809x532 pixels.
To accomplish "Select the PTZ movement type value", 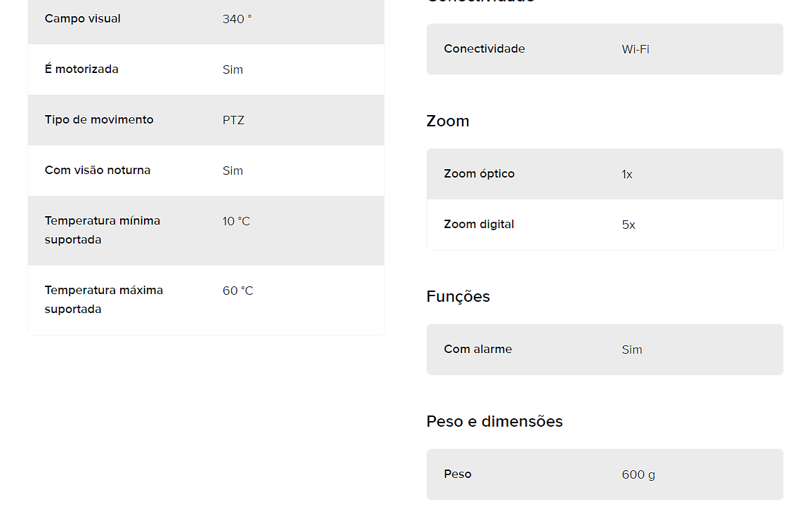I will click(233, 120).
